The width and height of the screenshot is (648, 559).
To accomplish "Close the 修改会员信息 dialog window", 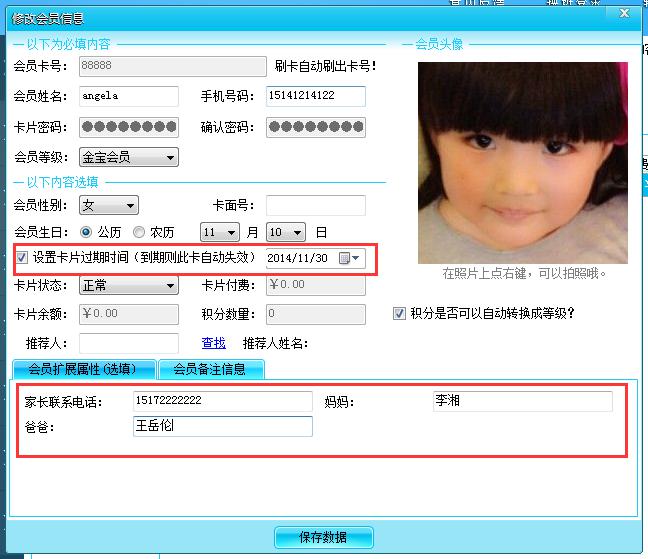I will (x=625, y=14).
